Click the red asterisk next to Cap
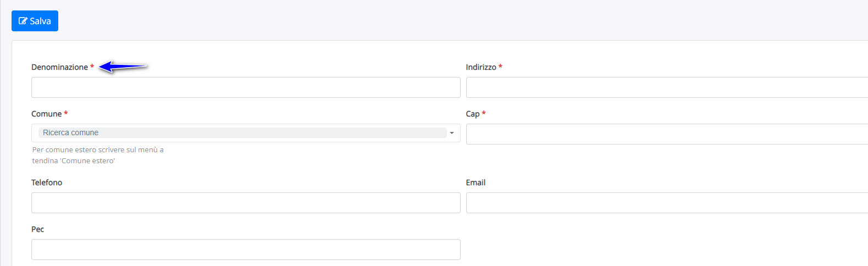The height and width of the screenshot is (266, 868). [484, 113]
